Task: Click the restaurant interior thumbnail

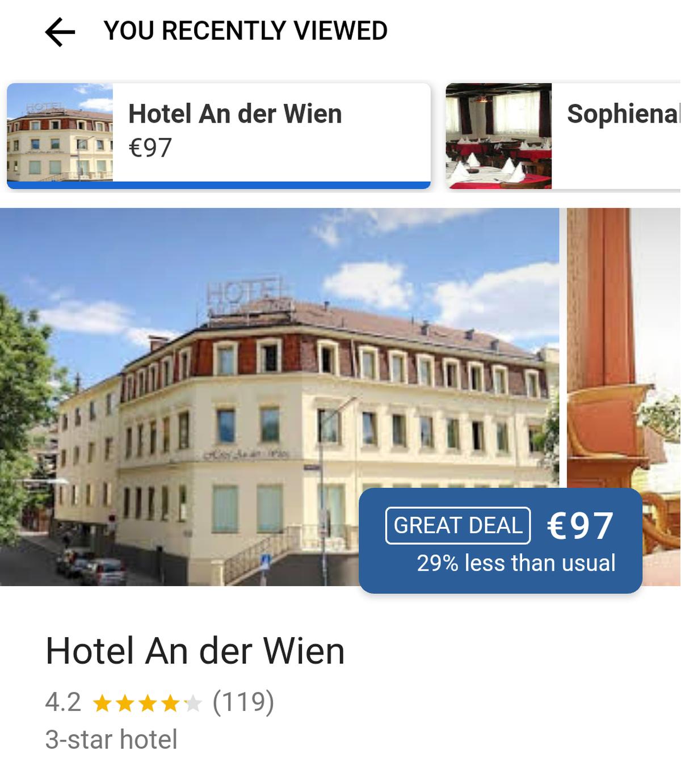Action: [x=498, y=136]
